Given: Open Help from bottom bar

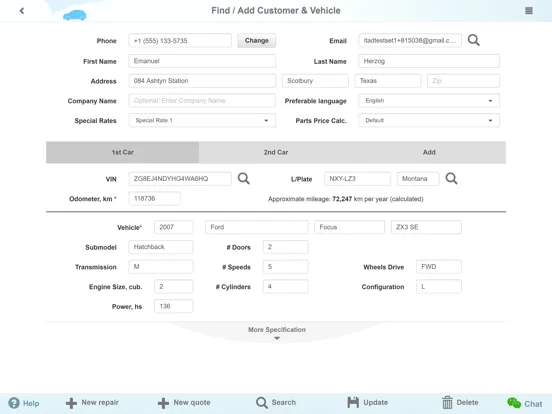Looking at the screenshot, I should (x=24, y=403).
